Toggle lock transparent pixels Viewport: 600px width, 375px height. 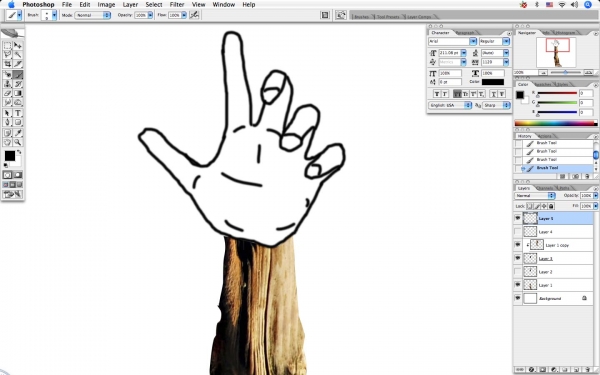point(530,206)
